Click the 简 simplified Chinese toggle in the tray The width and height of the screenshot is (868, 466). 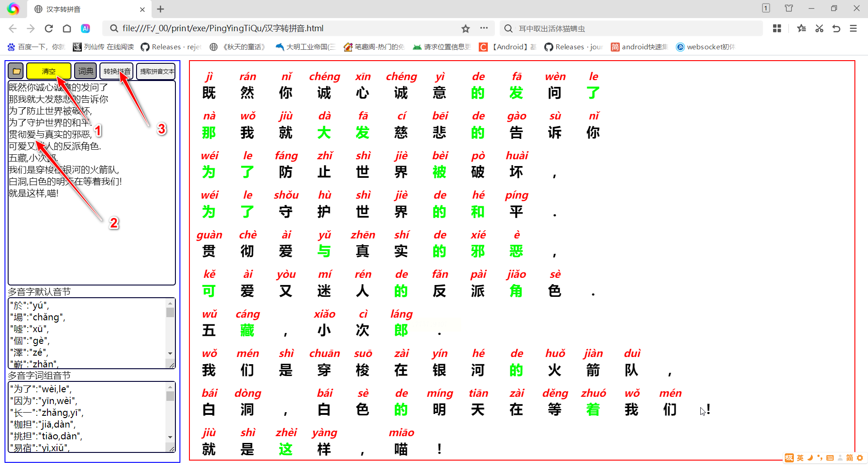pos(849,458)
